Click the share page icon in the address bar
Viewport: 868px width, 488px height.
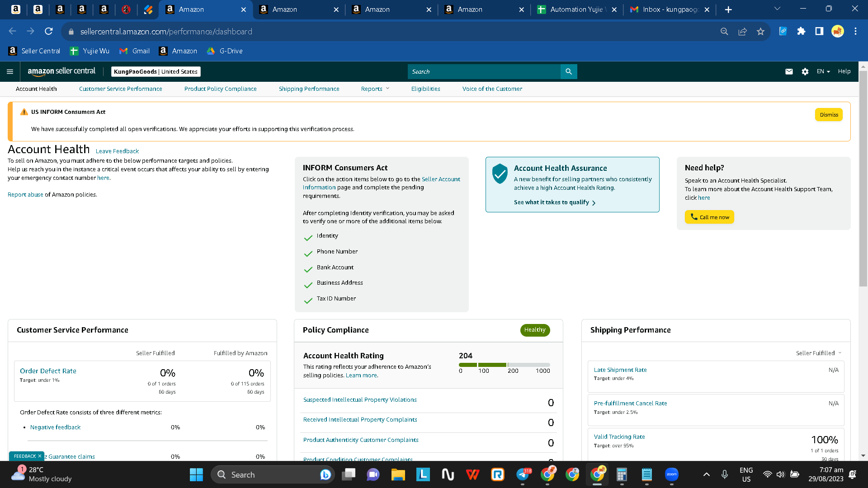pos(742,31)
